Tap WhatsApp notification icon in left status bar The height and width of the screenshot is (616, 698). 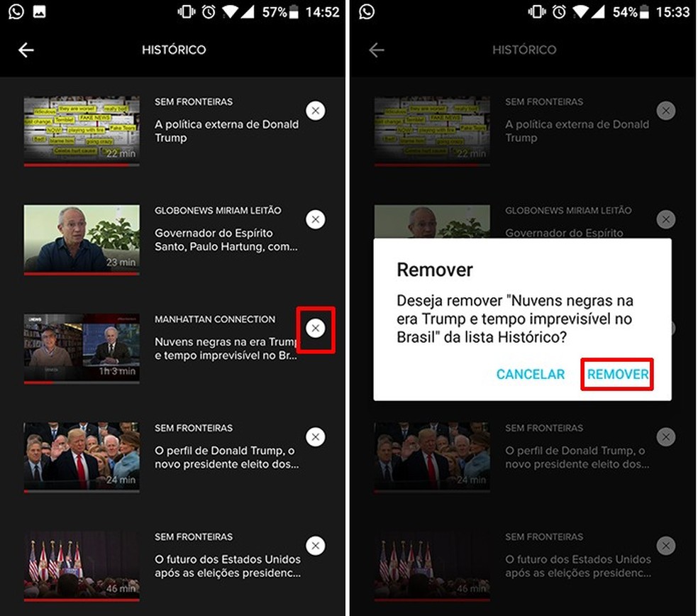(16, 11)
